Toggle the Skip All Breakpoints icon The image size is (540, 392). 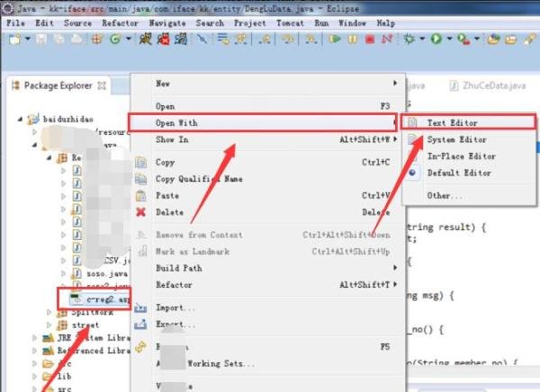(202, 40)
